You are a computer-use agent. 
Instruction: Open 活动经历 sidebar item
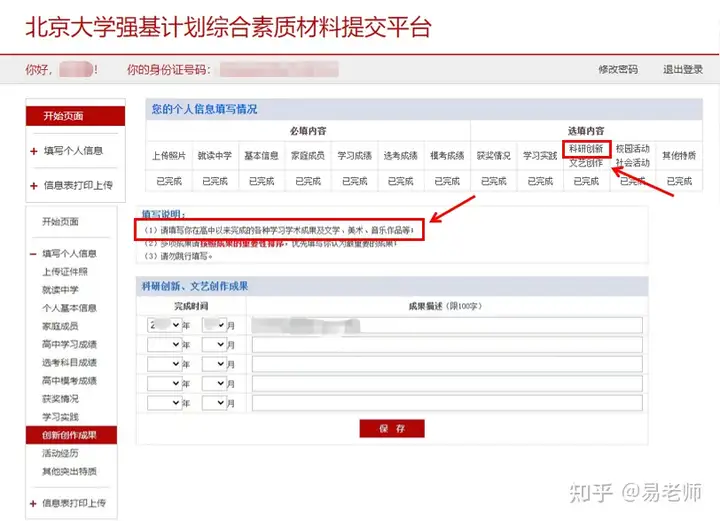pos(60,453)
